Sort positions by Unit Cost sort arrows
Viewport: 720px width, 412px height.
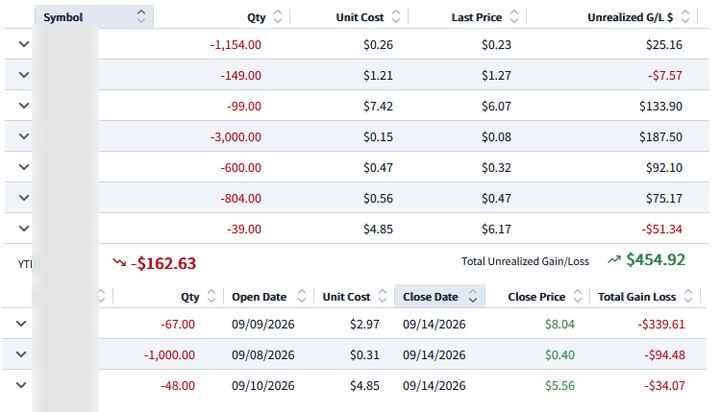coord(396,17)
